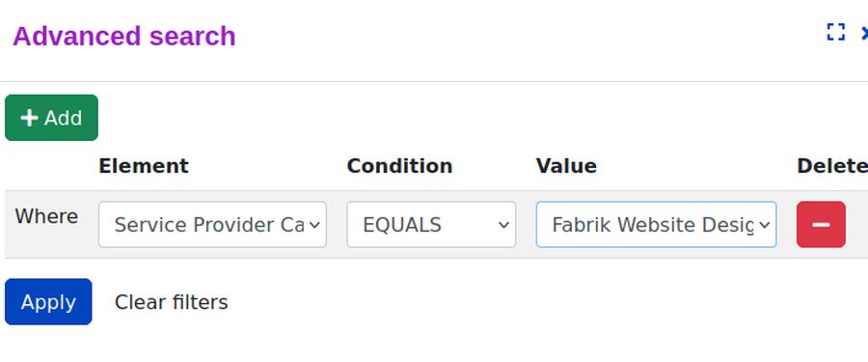
Task: Click the Add label text on the green button
Action: [63, 118]
